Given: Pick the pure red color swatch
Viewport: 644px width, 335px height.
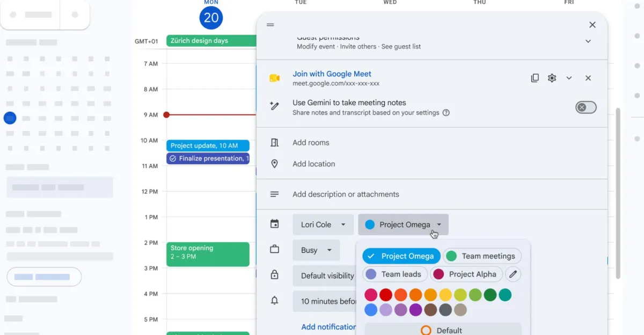Looking at the screenshot, I should pos(386,295).
